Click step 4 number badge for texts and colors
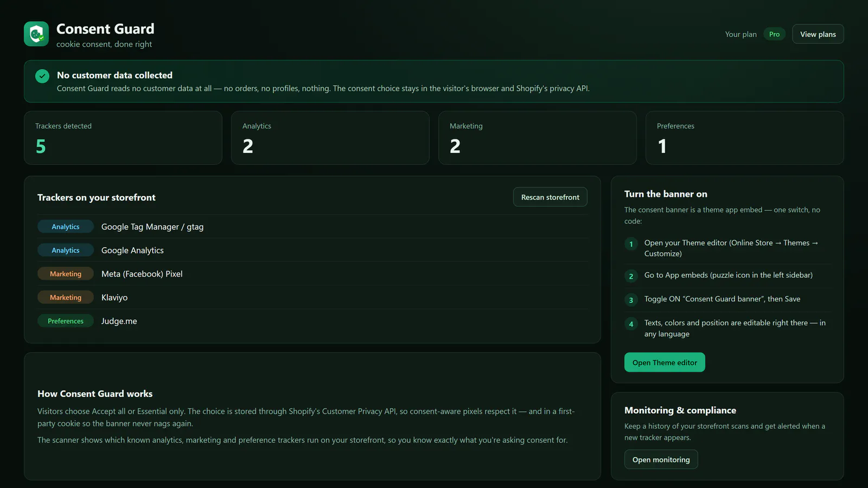868x488 pixels. (x=631, y=324)
